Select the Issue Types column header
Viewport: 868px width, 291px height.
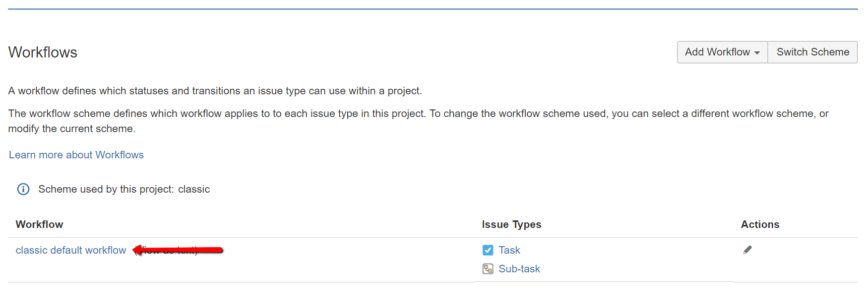(512, 224)
